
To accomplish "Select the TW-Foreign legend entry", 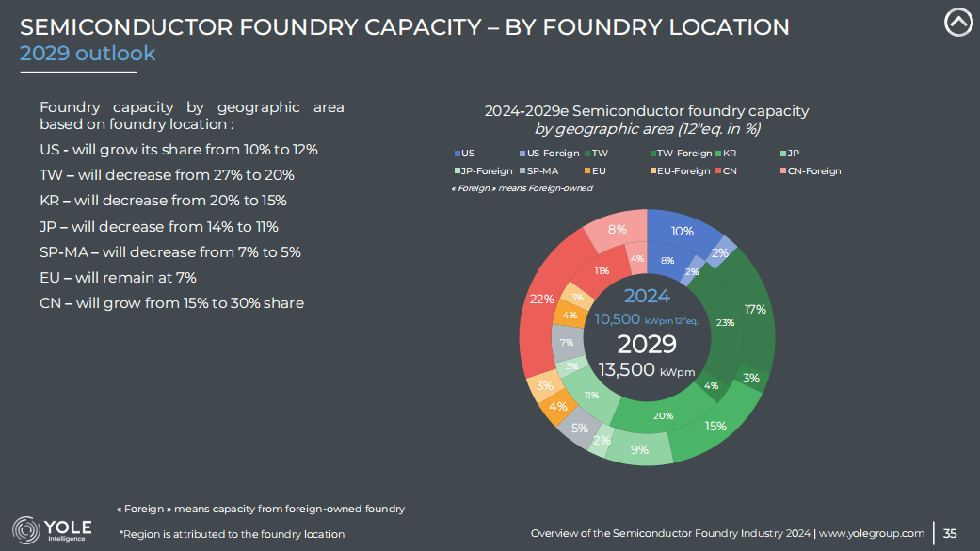I will (x=681, y=154).
